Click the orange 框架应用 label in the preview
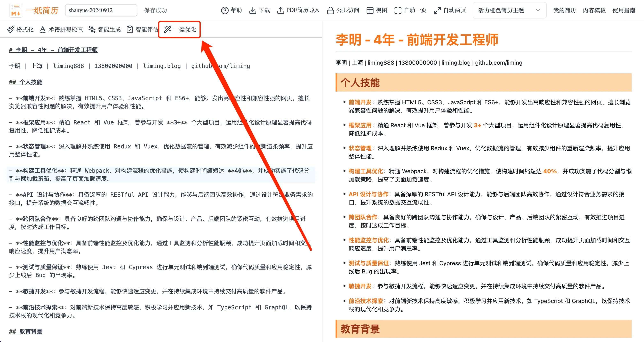The image size is (644, 342). coord(360,125)
